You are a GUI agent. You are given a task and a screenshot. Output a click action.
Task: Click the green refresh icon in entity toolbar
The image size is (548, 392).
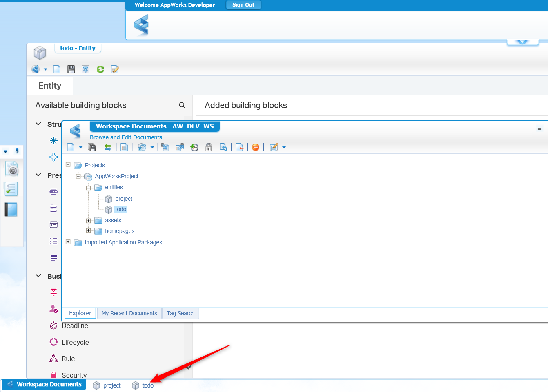click(100, 69)
